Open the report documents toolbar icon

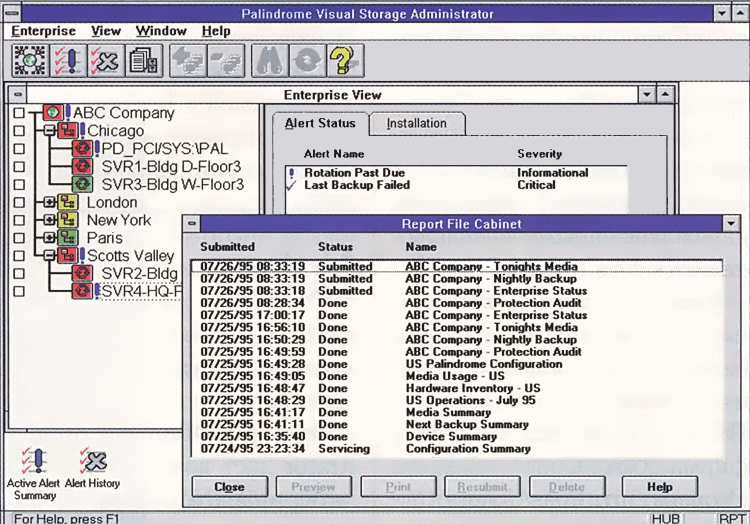[x=144, y=61]
